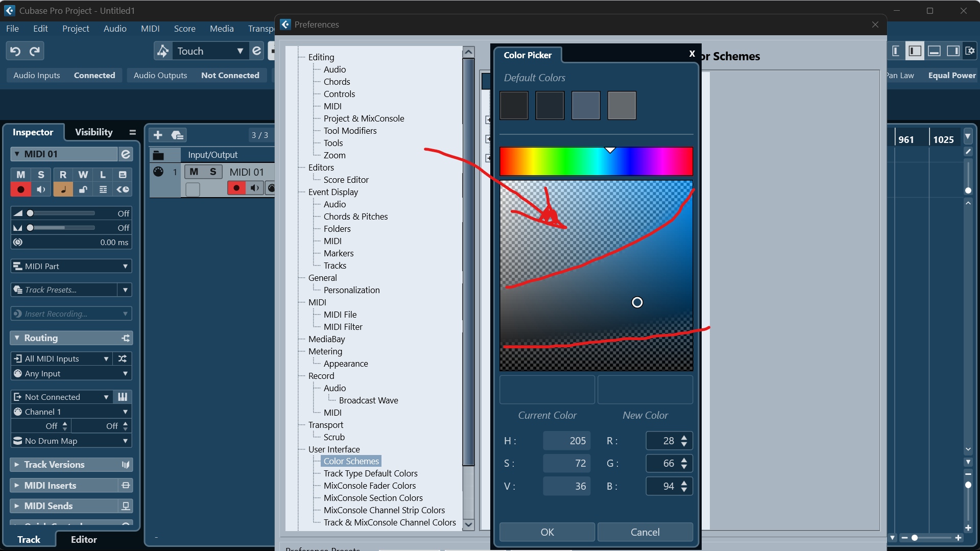Toggle the right zone layout icon
The image size is (980, 551).
coord(953,51)
